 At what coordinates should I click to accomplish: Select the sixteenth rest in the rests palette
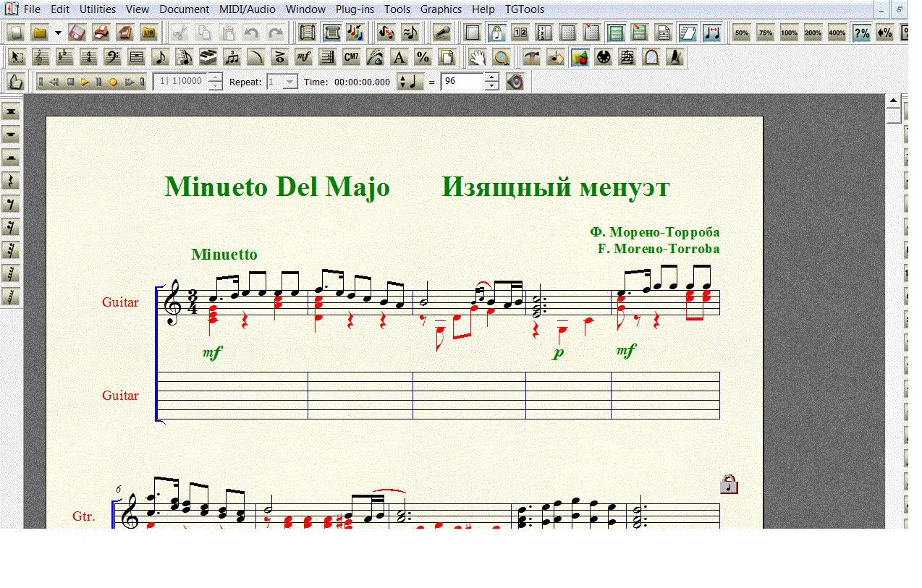point(11,227)
